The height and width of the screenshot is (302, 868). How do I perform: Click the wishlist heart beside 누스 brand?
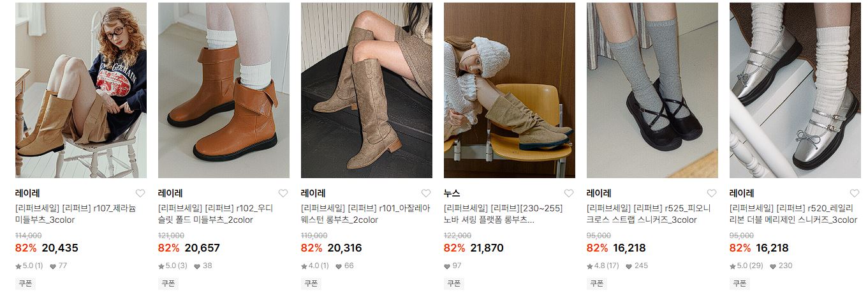(x=569, y=193)
